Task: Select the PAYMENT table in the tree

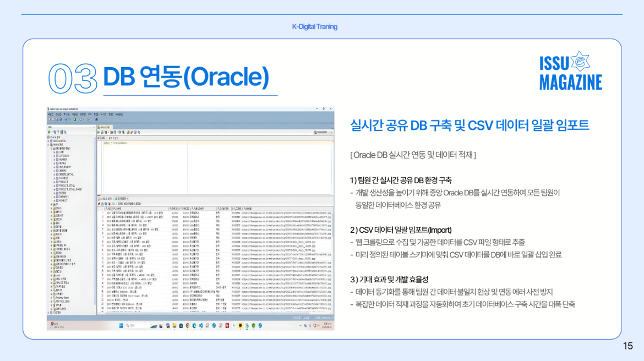Action: pos(63,178)
